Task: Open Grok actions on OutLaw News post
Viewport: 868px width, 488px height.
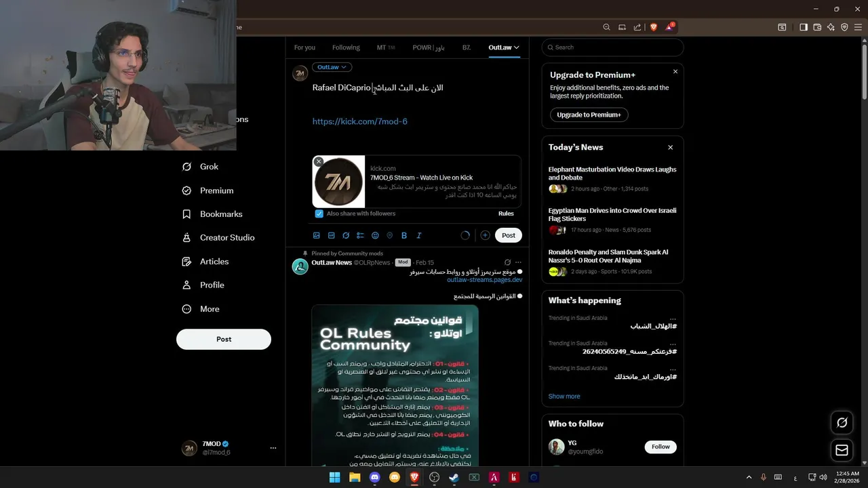Action: coord(507,262)
